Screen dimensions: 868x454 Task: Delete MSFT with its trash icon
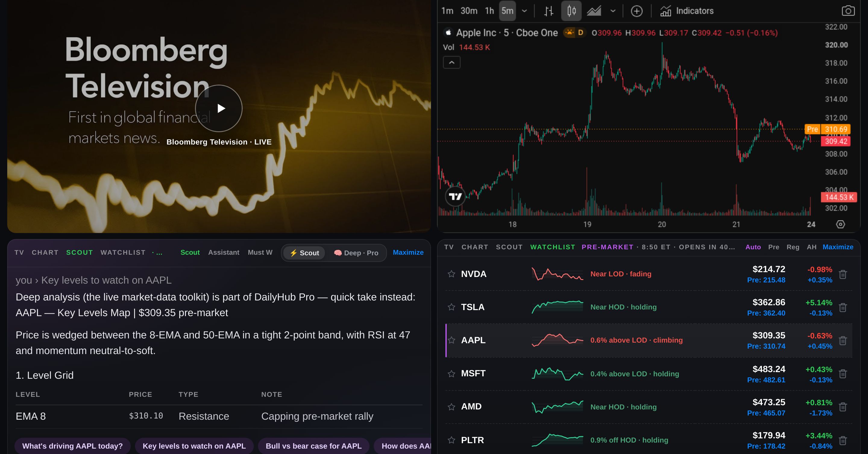point(843,374)
